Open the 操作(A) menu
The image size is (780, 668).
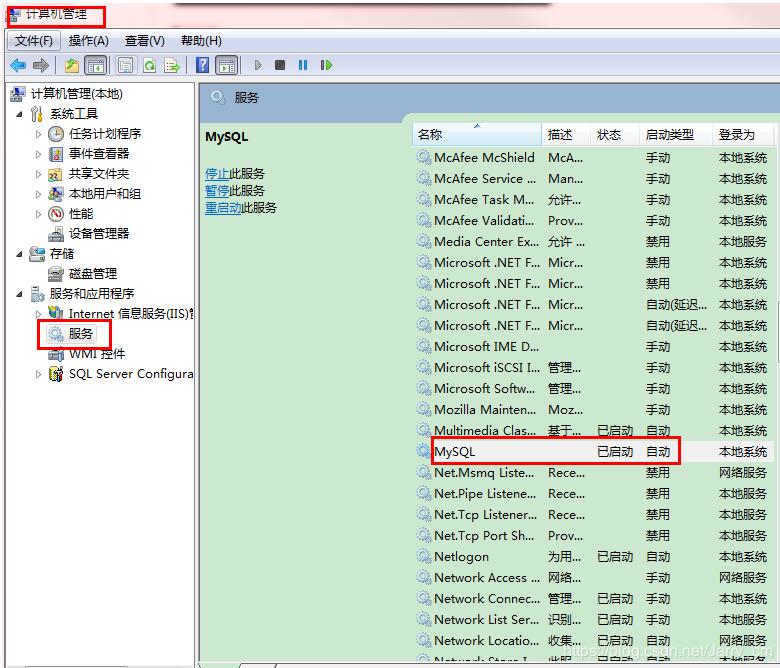click(x=89, y=41)
